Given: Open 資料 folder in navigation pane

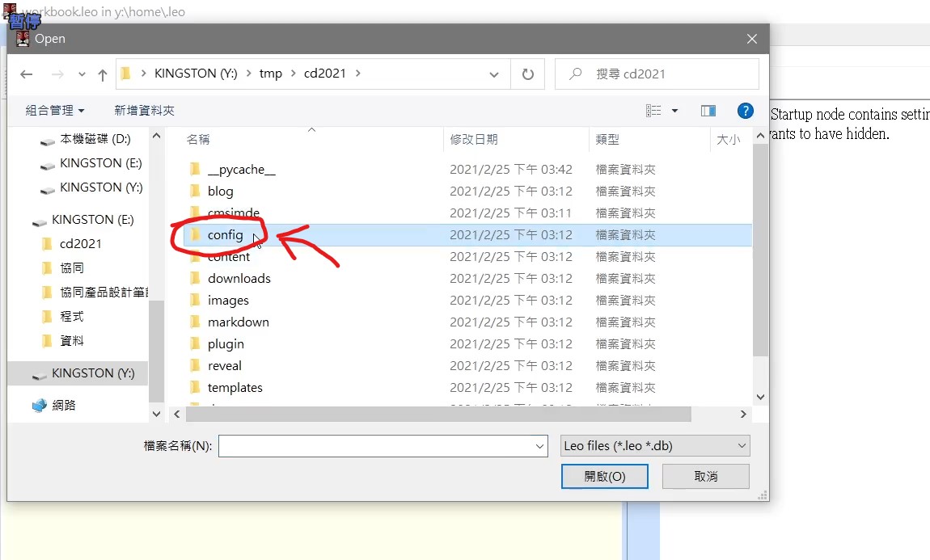Looking at the screenshot, I should click(72, 341).
